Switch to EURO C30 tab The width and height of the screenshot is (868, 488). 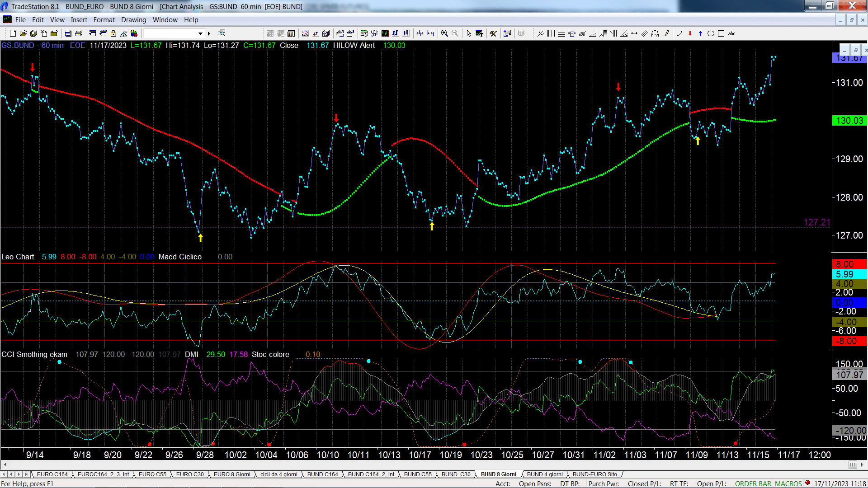[190, 474]
